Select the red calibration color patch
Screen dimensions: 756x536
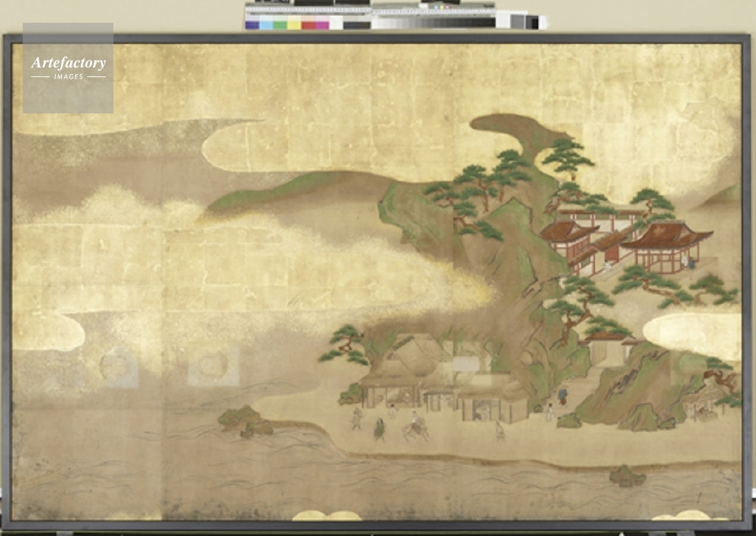click(x=308, y=25)
